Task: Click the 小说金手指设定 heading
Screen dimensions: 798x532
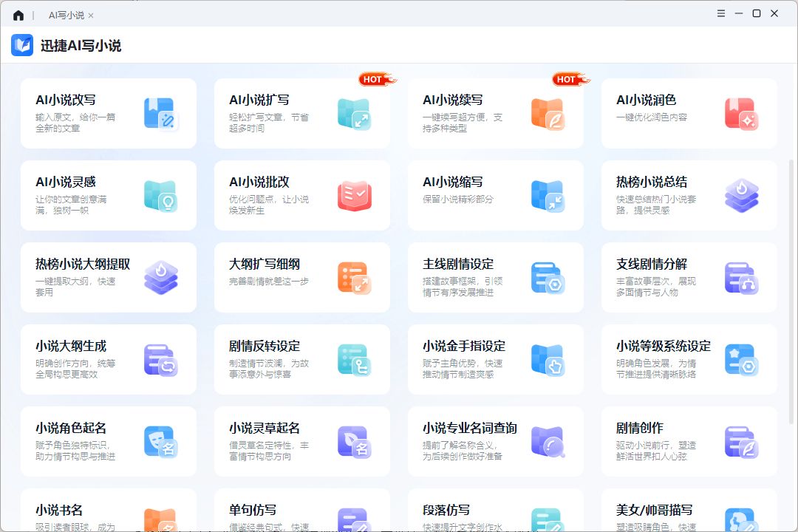Action: [x=463, y=346]
